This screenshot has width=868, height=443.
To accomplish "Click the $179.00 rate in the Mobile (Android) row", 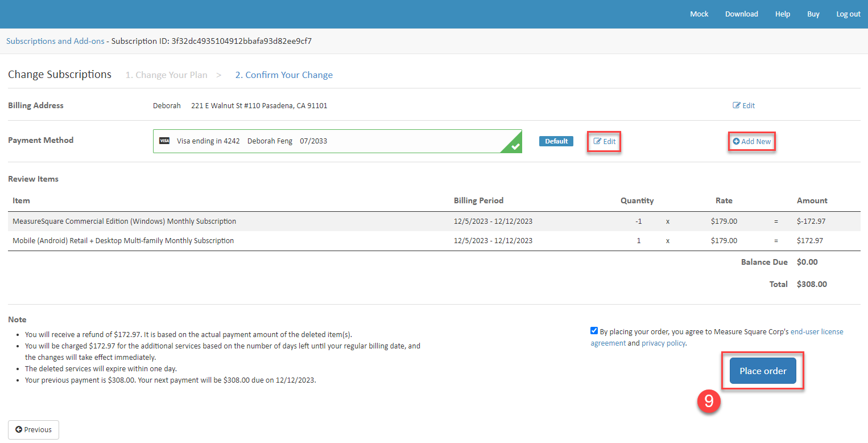I will (x=724, y=240).
